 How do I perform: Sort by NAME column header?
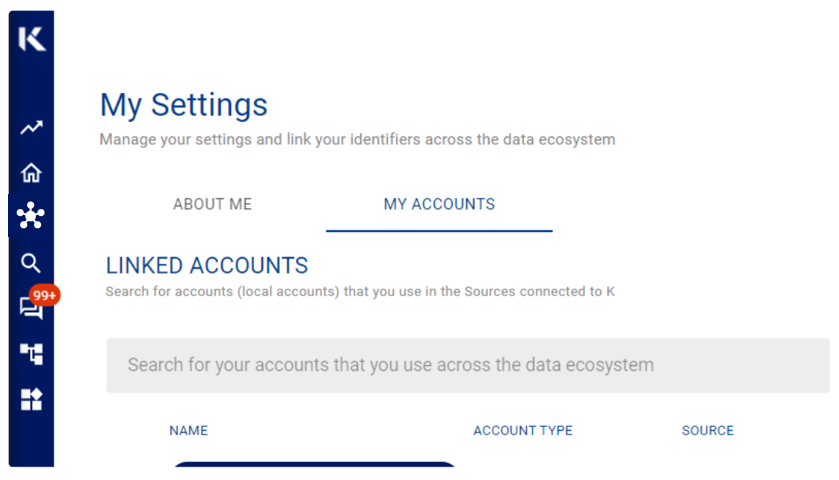[188, 431]
